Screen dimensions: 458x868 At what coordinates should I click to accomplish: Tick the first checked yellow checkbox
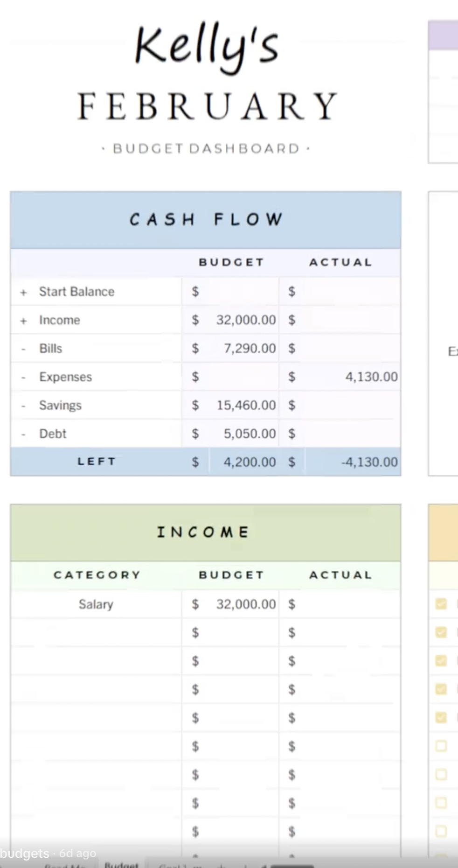tap(441, 604)
